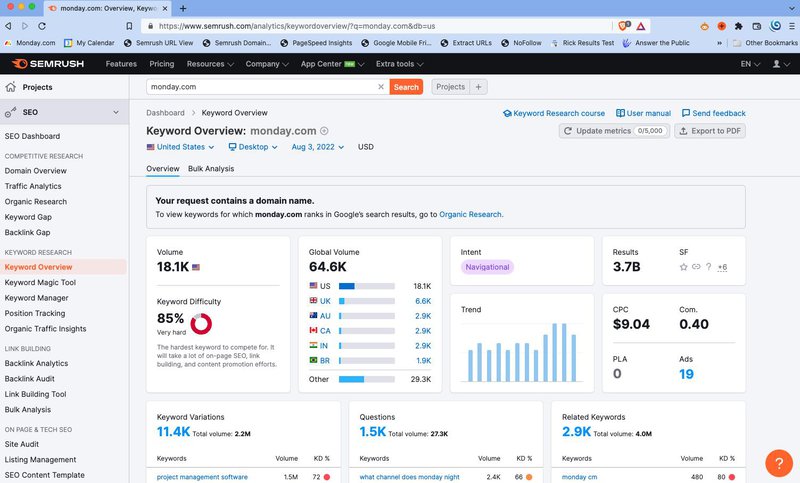Open the Answer the Public bookmark
Screen dimensions: 800x483
point(656,43)
